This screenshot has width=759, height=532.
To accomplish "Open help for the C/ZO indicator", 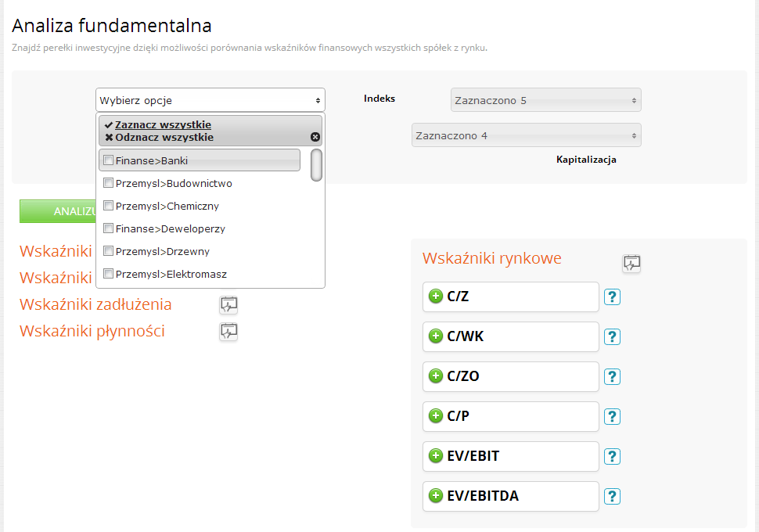I will tap(613, 376).
